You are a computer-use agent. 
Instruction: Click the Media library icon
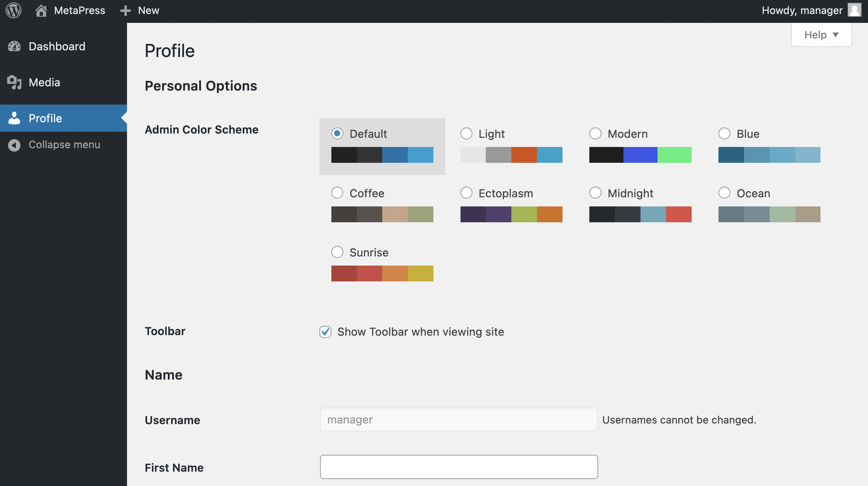[x=14, y=82]
